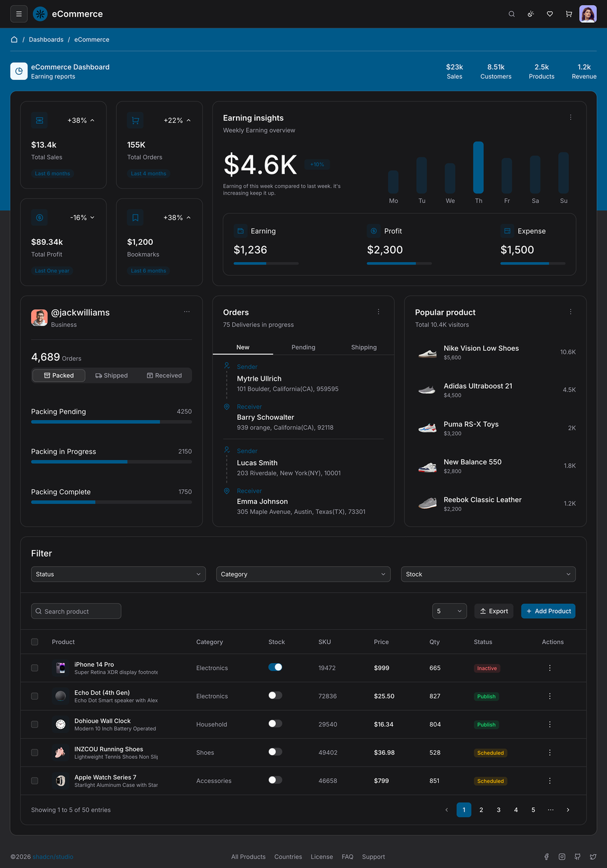Open the user profile avatar
This screenshot has width=607, height=868.
click(x=588, y=14)
